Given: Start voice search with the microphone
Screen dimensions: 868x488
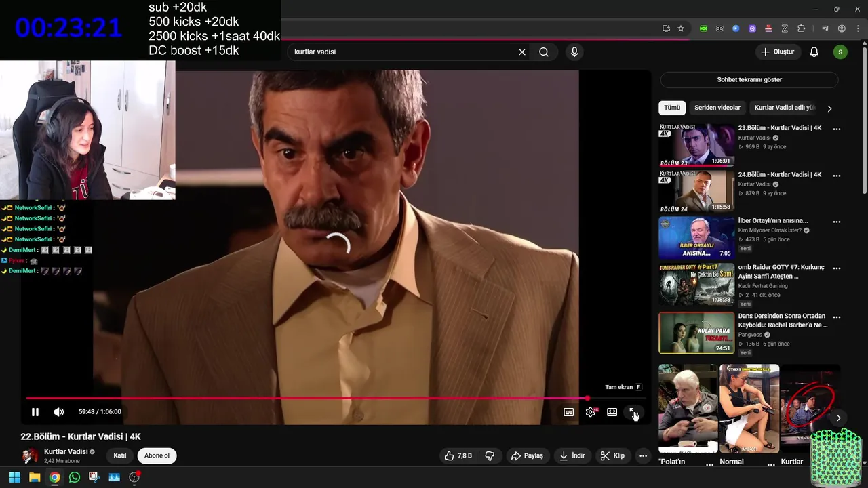Looking at the screenshot, I should [x=574, y=52].
